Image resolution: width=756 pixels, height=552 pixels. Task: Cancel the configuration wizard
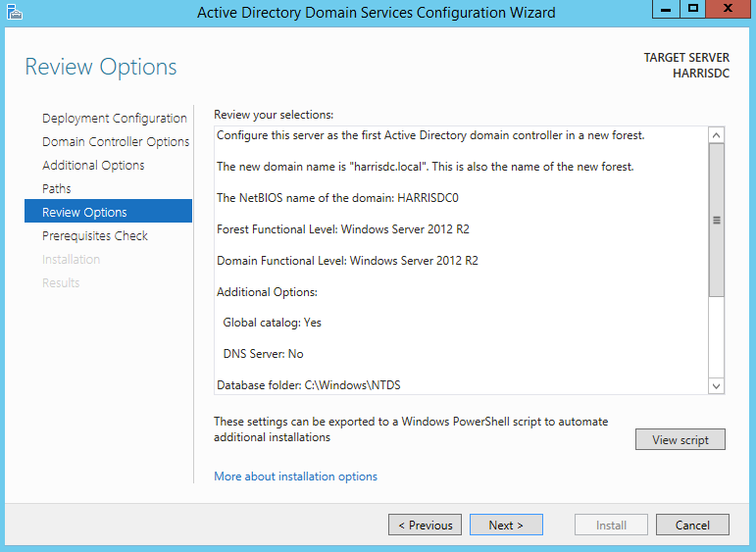(x=692, y=525)
